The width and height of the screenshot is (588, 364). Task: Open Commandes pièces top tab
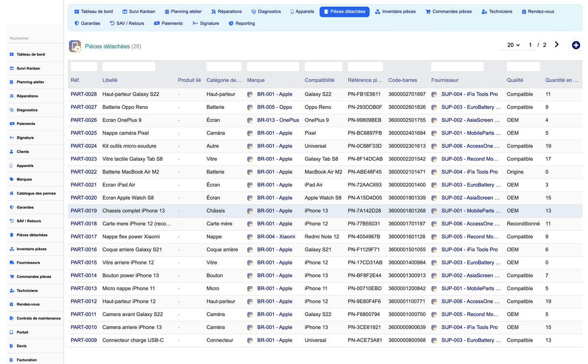point(449,11)
